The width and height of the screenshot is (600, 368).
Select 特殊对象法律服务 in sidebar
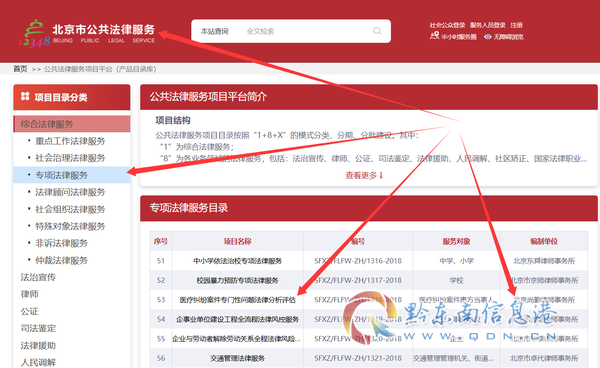click(70, 226)
